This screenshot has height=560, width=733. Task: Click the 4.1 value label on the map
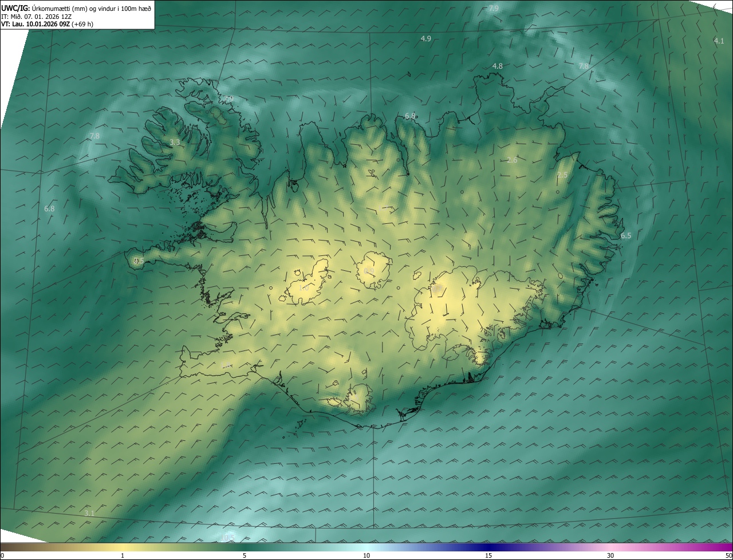click(x=719, y=41)
